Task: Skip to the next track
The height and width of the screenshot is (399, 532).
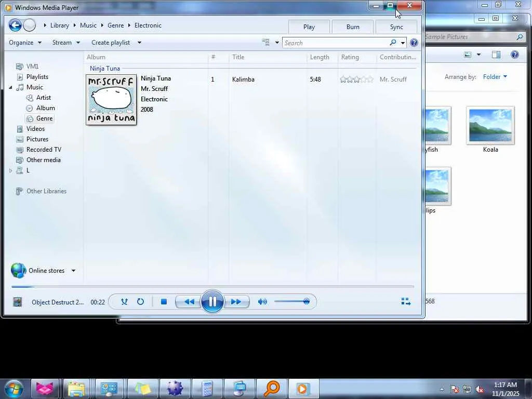Action: (236, 302)
